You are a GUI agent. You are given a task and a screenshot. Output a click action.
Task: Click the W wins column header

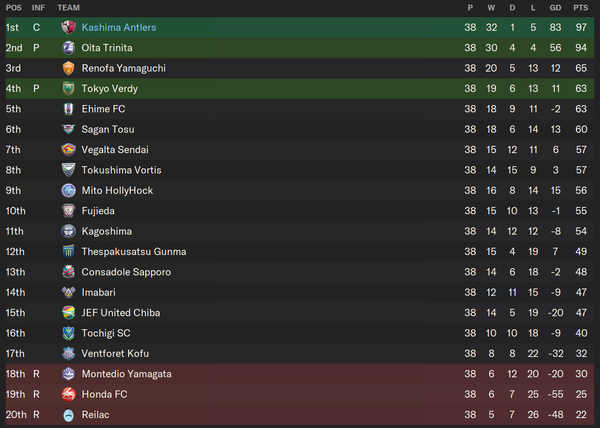click(491, 8)
